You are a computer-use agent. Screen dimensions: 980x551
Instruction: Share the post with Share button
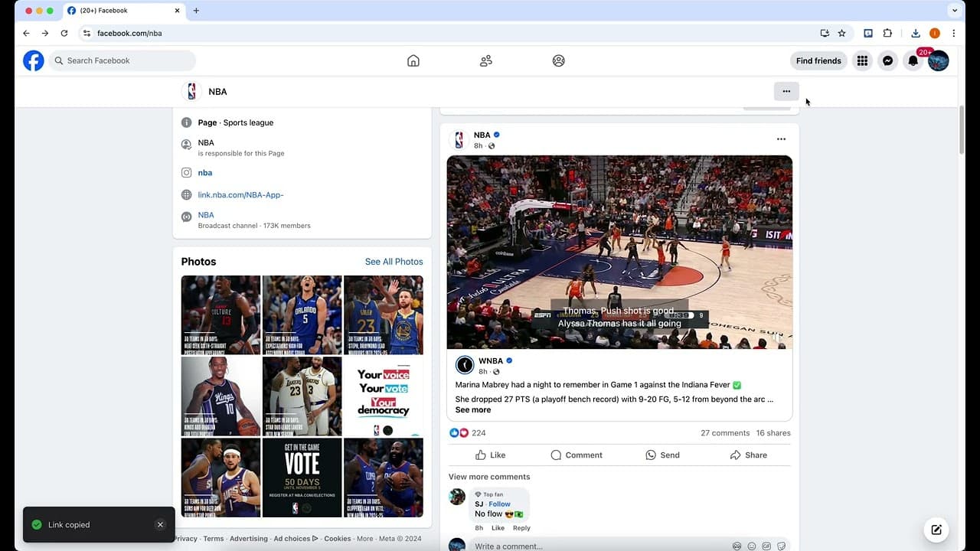coord(748,455)
